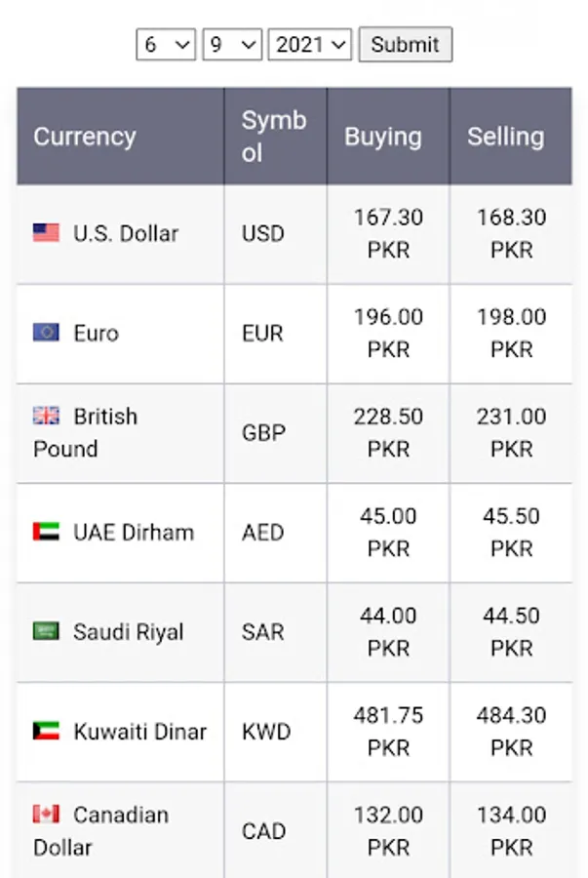Click the UAE flag icon
Viewport: 588px width, 878px height.
click(46, 532)
